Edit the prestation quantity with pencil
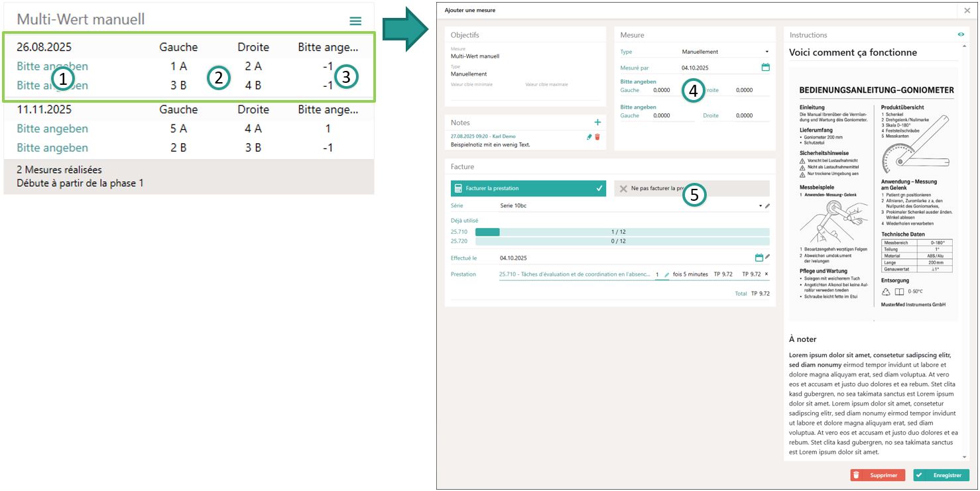 [667, 274]
